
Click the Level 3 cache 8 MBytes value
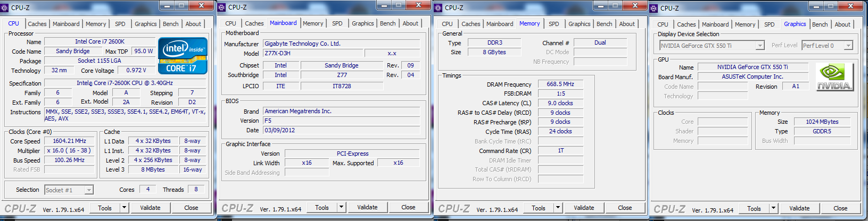click(153, 170)
